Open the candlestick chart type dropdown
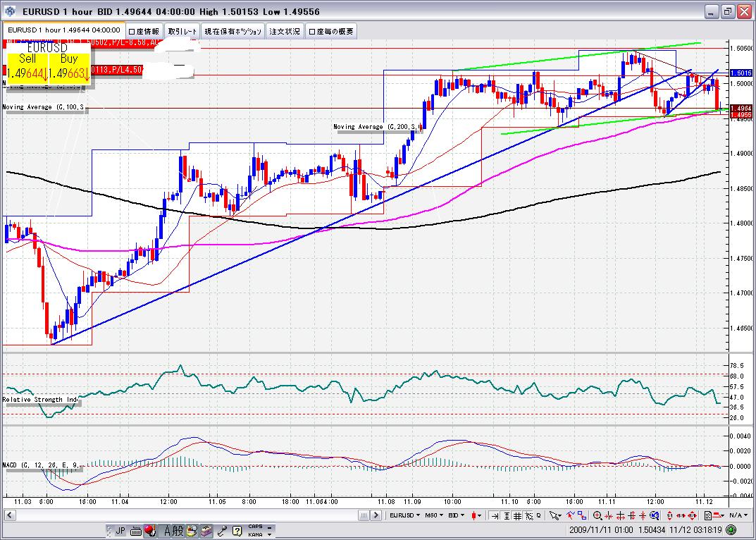Image resolution: width=756 pixels, height=540 pixels. pos(476,515)
